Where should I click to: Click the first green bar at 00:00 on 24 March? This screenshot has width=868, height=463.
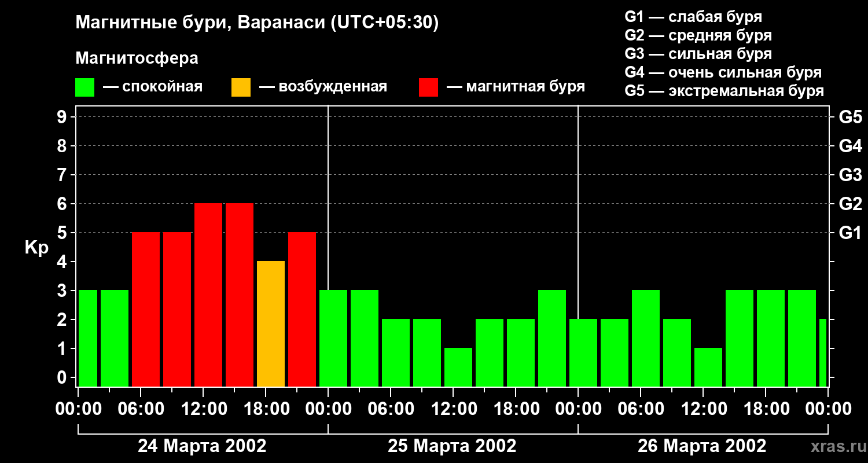point(88,338)
